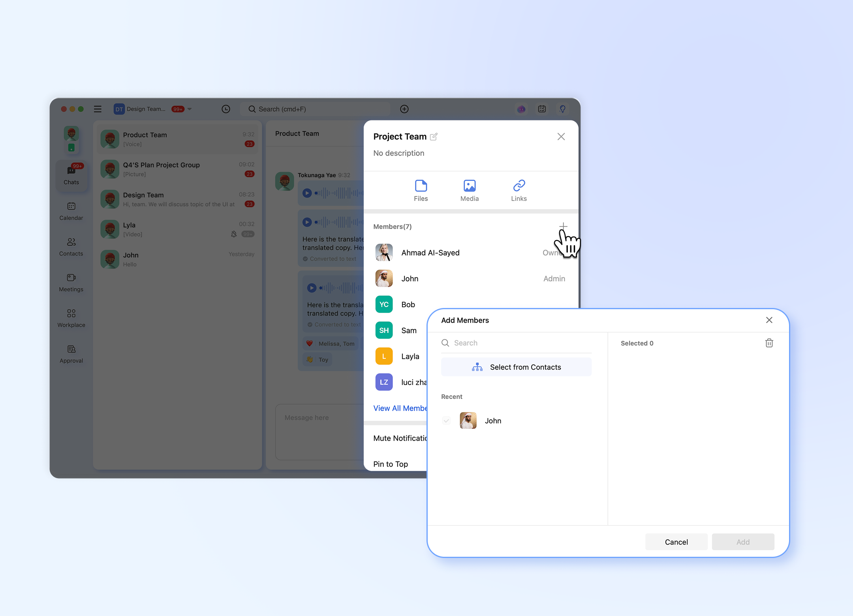Image resolution: width=853 pixels, height=616 pixels.
Task: Click the plus icon to add members
Action: pos(563,226)
